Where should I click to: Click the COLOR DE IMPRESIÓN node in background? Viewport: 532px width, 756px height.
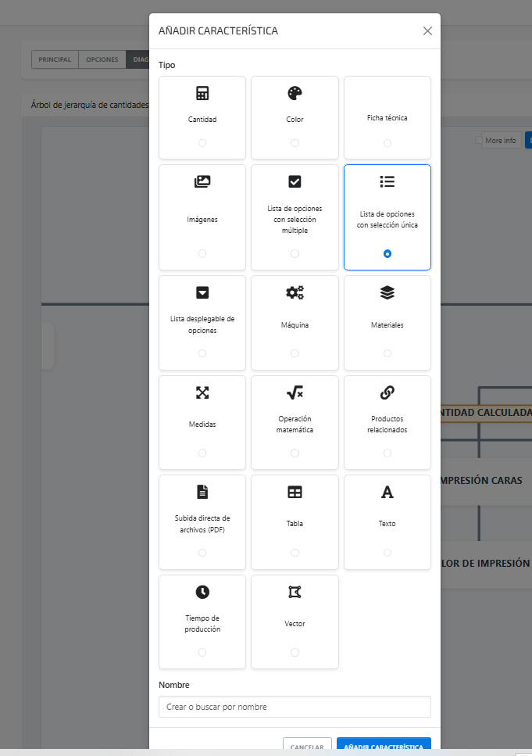click(486, 563)
